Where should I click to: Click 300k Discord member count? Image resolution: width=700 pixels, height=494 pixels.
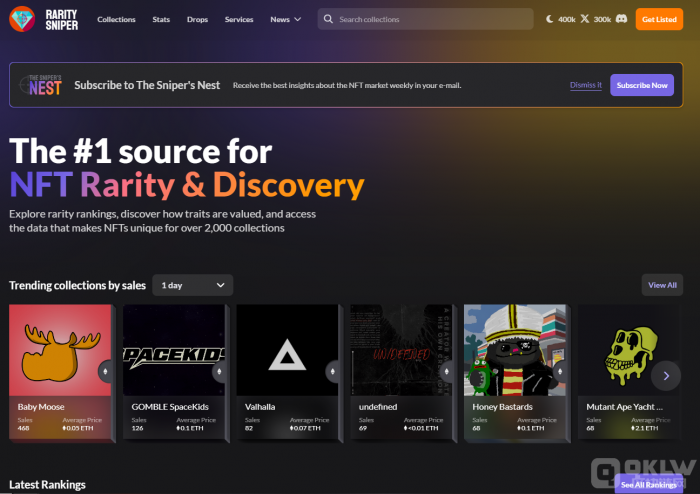pos(602,19)
